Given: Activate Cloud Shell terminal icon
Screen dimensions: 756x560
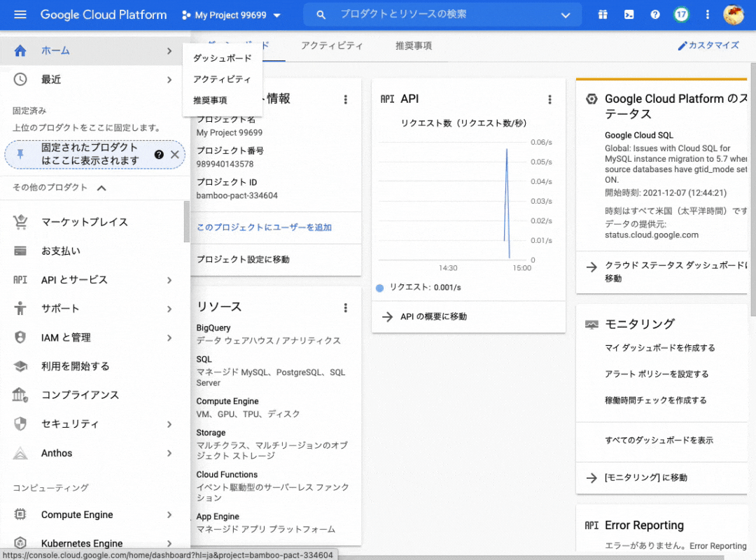Looking at the screenshot, I should [629, 15].
